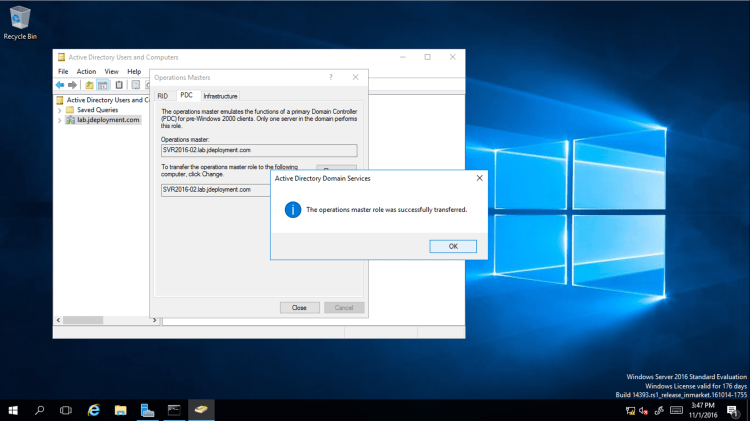Click OK in the success message dialog
This screenshot has height=421, width=750.
(x=453, y=246)
